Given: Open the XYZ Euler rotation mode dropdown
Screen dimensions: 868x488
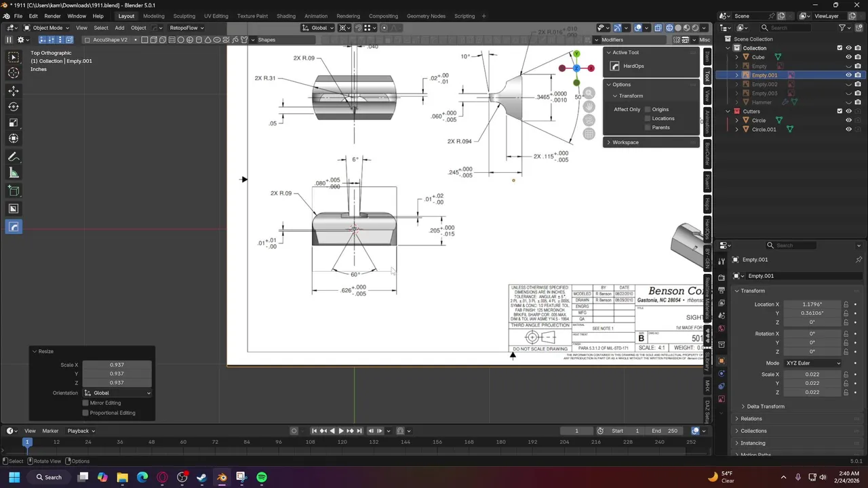Looking at the screenshot, I should [812, 363].
